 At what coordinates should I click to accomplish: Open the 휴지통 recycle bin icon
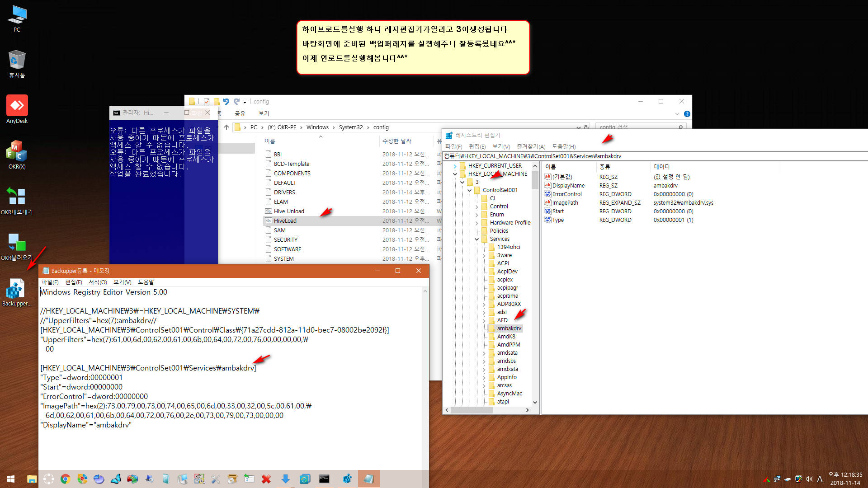pyautogui.click(x=17, y=64)
